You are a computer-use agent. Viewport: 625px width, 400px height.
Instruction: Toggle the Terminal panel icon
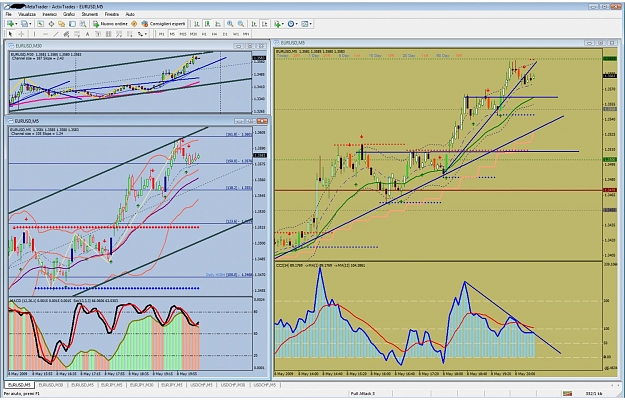pyautogui.click(x=72, y=24)
